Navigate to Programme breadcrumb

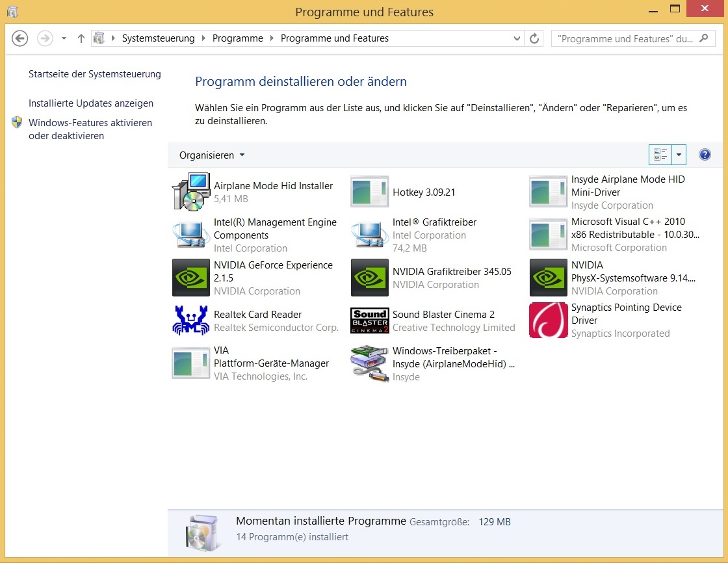point(238,38)
